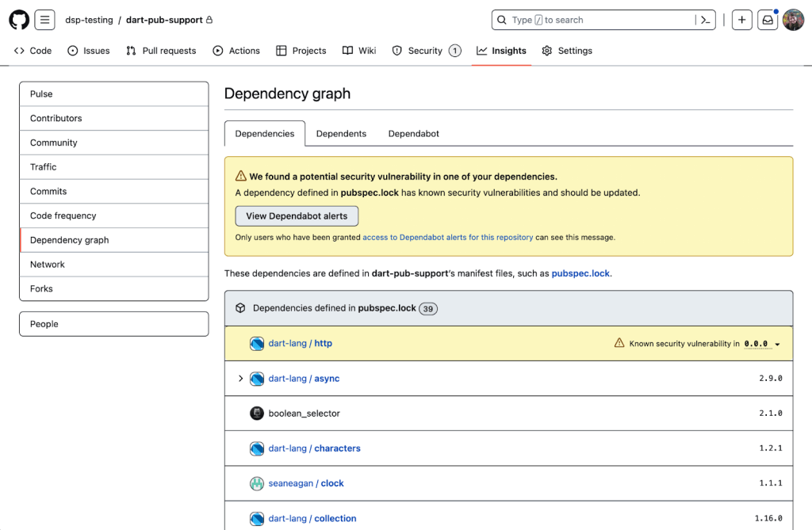Open access to Dependabot alerts link
812x530 pixels.
pos(447,238)
